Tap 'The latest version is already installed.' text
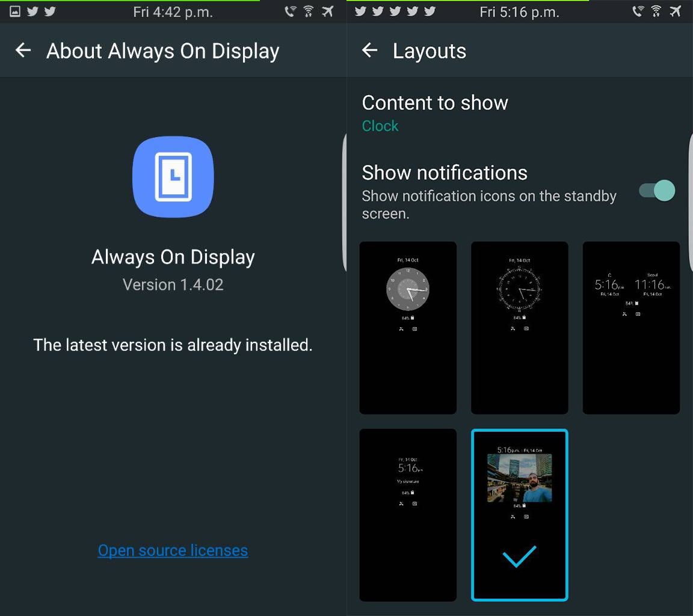 pyautogui.click(x=173, y=345)
